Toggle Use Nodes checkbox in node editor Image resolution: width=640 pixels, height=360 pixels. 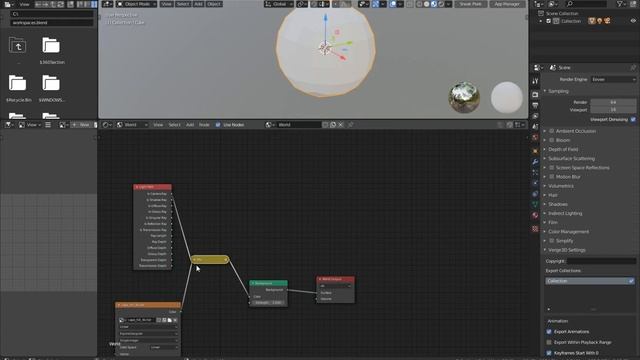pyautogui.click(x=218, y=124)
